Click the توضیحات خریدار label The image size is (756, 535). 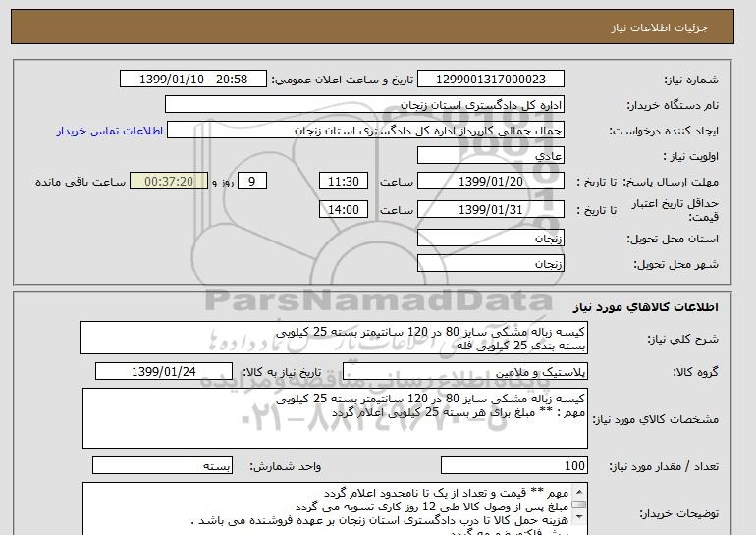(678, 513)
